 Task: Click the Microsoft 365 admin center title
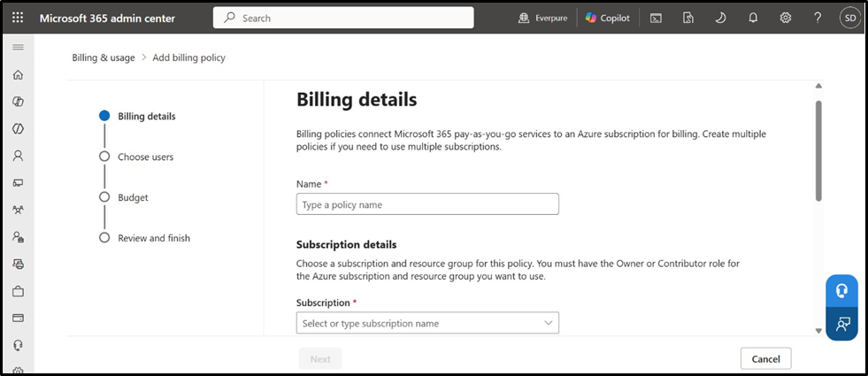tap(107, 19)
